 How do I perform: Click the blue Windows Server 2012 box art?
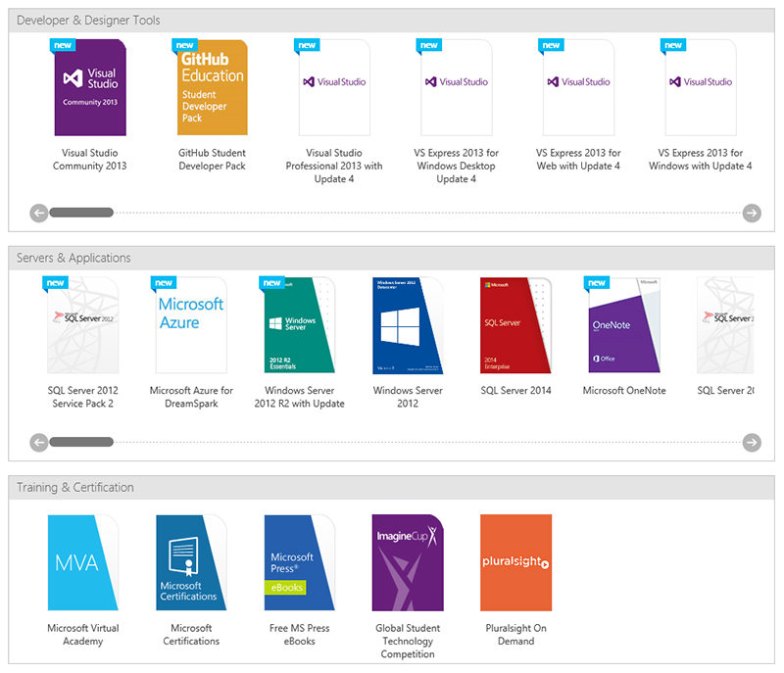408,325
